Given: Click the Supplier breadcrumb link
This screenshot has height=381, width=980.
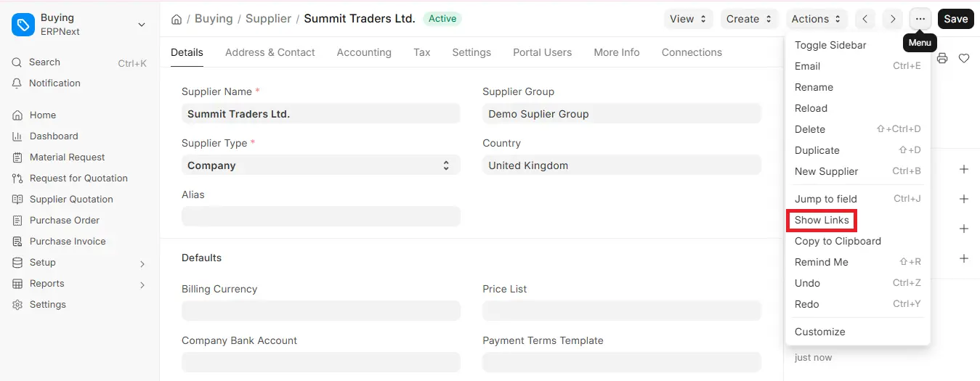Looking at the screenshot, I should coord(268,19).
